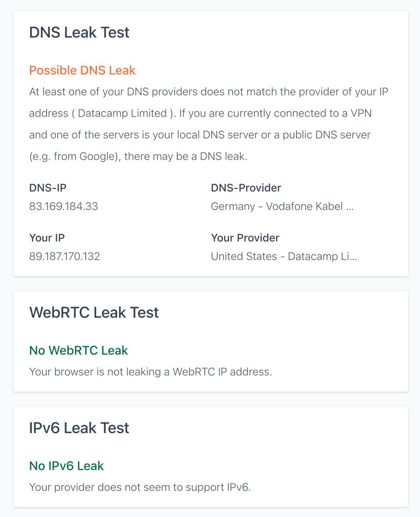420x517 pixels.
Task: Click the 'e.g. from Google' text
Action: click(x=73, y=156)
